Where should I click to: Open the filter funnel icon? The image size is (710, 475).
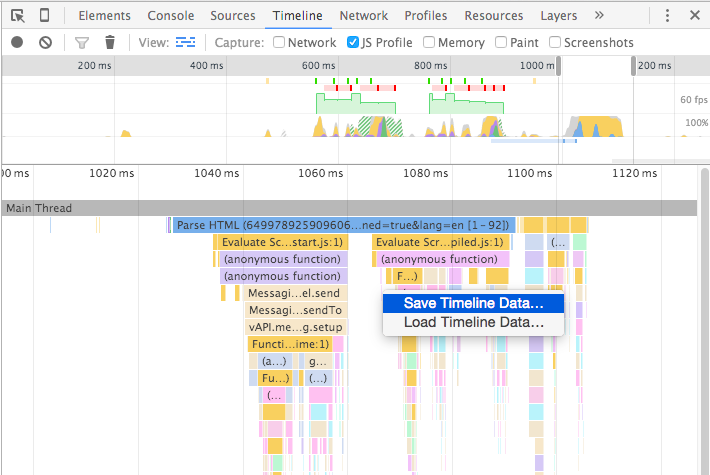(83, 43)
